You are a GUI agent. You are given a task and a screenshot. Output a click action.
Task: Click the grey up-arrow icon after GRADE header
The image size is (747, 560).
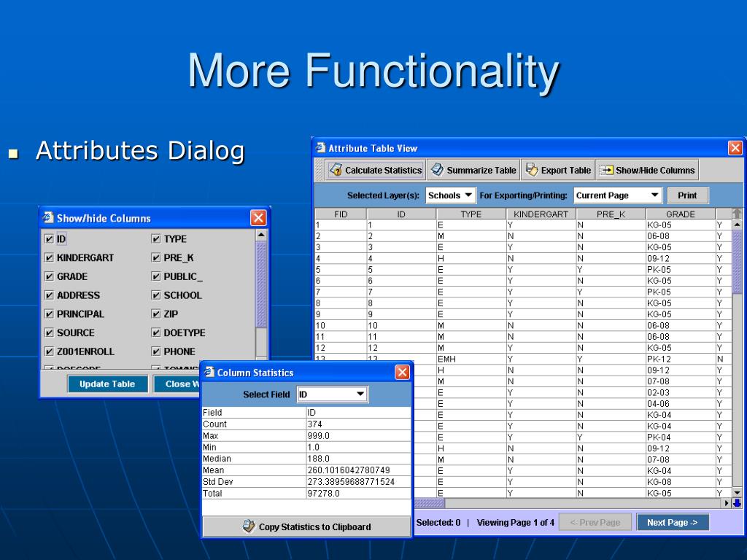[737, 214]
